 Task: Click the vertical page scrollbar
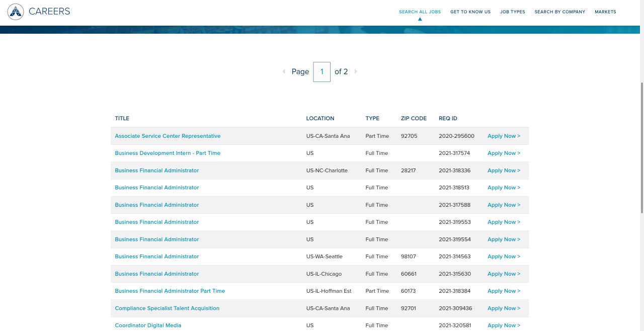tap(641, 148)
